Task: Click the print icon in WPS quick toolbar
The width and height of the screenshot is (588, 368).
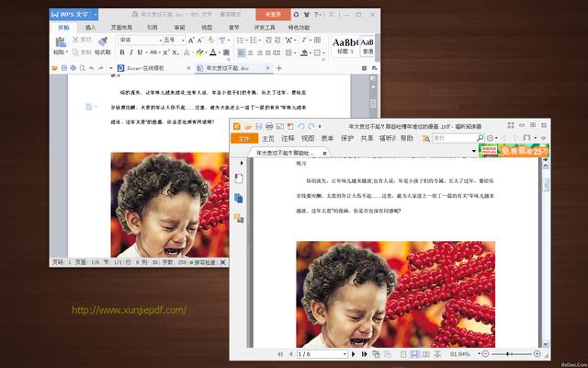Action: [73, 68]
